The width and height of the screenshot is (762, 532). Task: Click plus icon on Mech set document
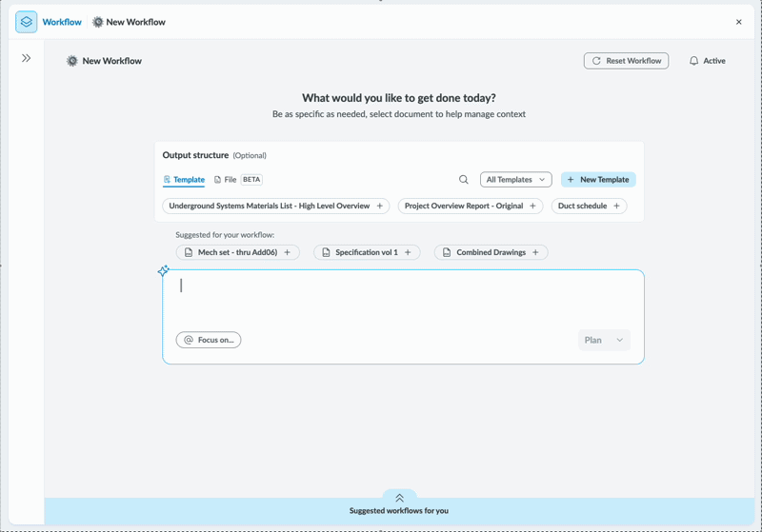288,253
